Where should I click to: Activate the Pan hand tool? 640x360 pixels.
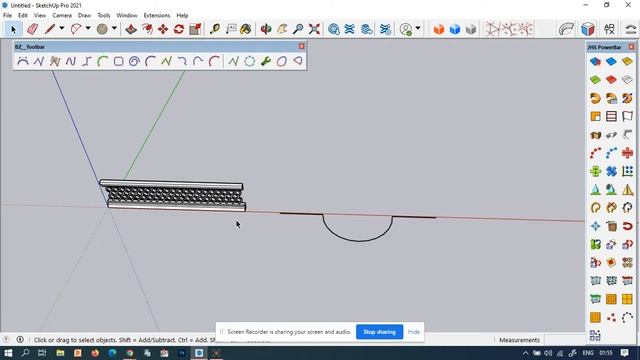tap(282, 29)
